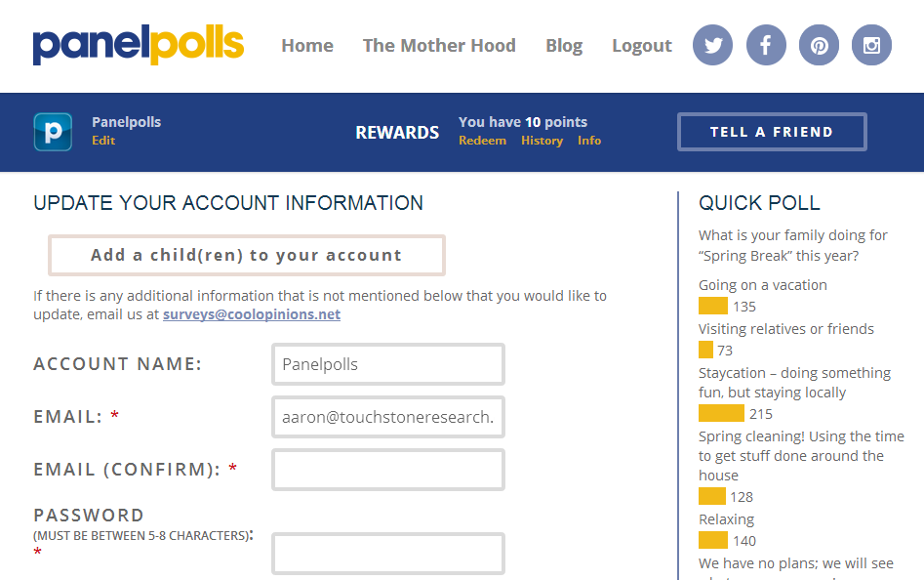Viewport: 924px width, 580px height.
Task: Open the Facebook social icon
Action: pyautogui.click(x=766, y=45)
